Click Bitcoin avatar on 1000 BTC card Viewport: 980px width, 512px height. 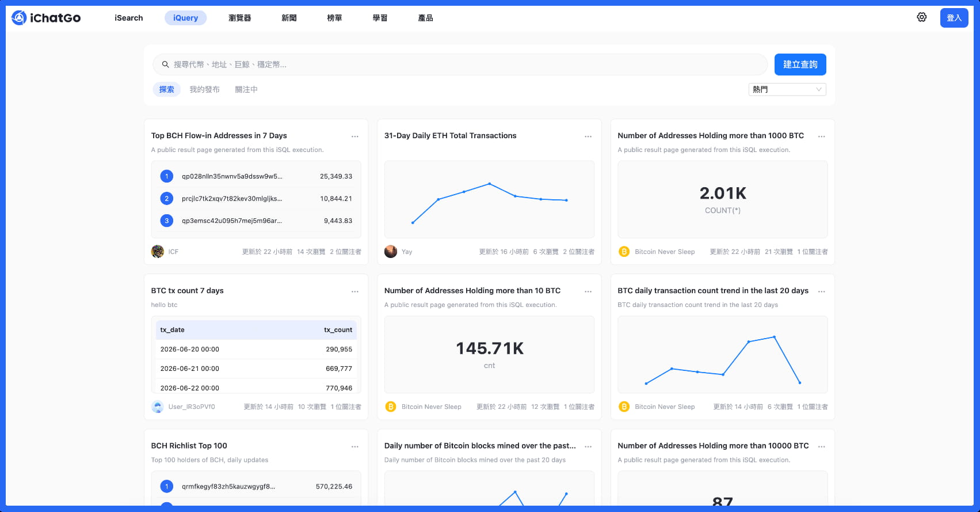point(624,252)
